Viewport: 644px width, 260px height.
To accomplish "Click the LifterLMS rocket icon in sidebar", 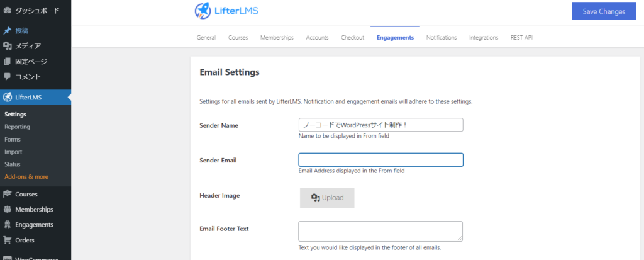I will pos(7,98).
